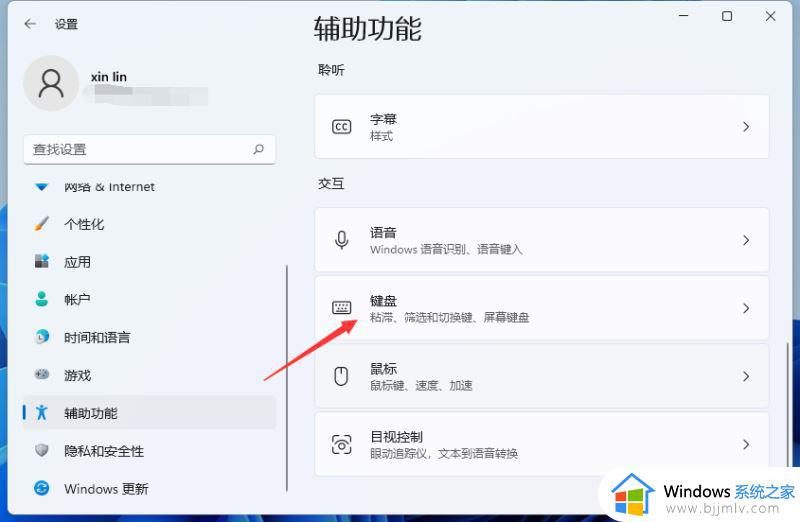Open Windows 更新 in the sidebar
The width and height of the screenshot is (800, 522).
coord(149,488)
